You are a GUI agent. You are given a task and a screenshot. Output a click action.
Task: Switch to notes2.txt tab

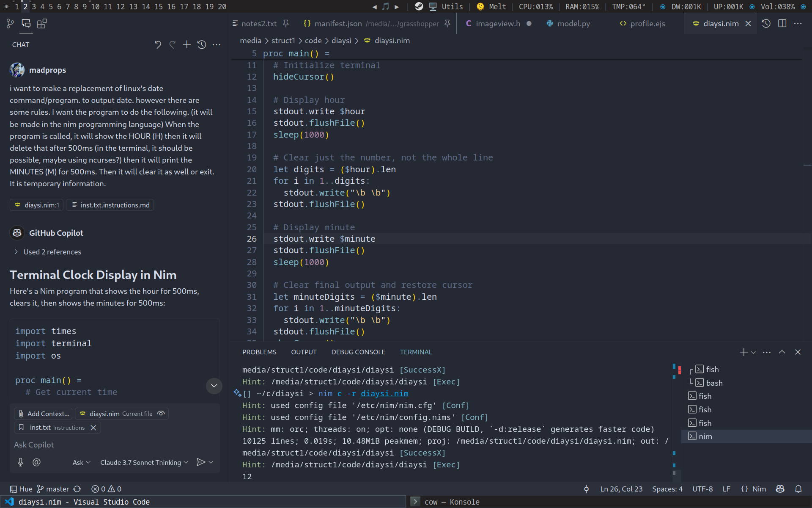pyautogui.click(x=259, y=24)
